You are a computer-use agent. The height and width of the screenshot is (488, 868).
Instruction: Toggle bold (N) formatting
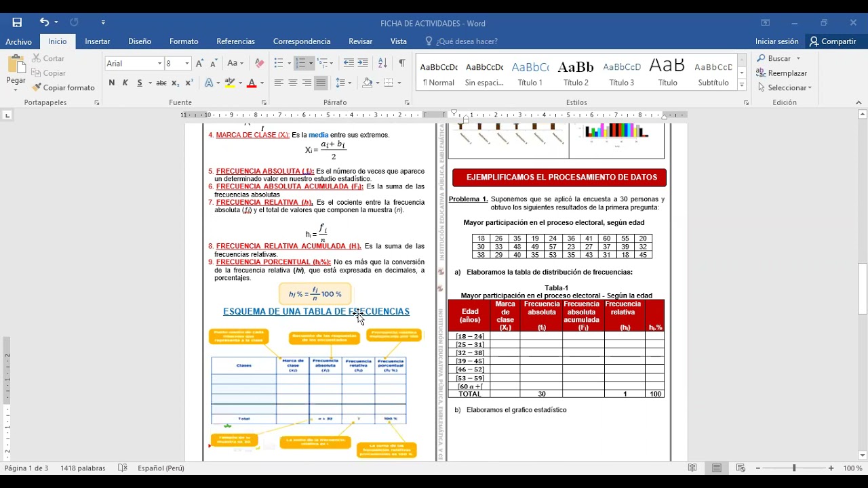[111, 83]
